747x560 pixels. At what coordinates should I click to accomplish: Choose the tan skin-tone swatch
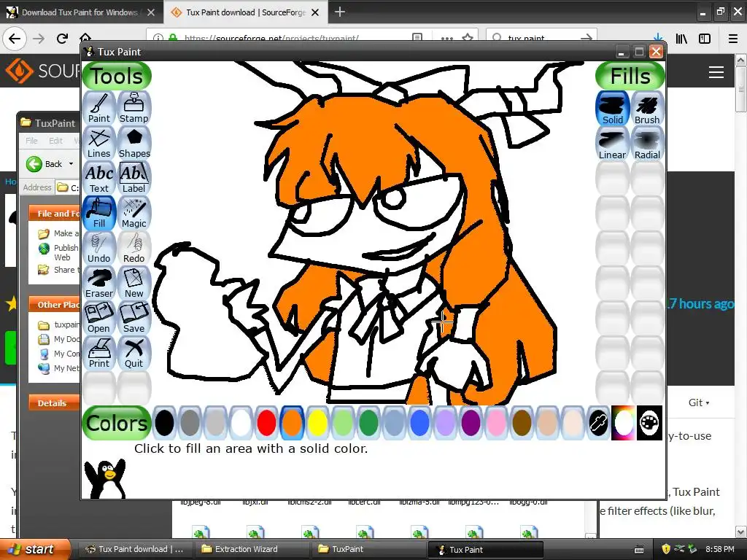coord(547,422)
